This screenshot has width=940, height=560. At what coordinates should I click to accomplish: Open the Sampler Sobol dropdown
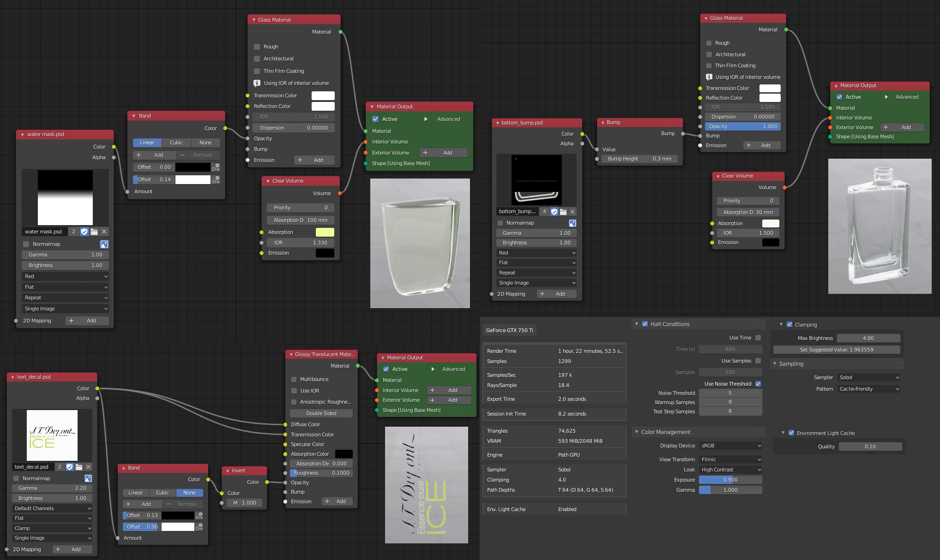pyautogui.click(x=868, y=377)
